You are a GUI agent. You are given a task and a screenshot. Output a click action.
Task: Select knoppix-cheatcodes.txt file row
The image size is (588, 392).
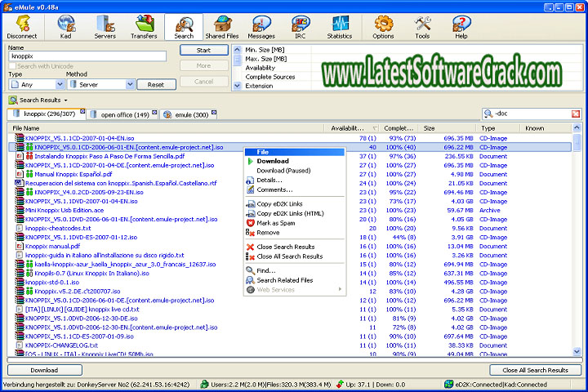(x=289, y=229)
